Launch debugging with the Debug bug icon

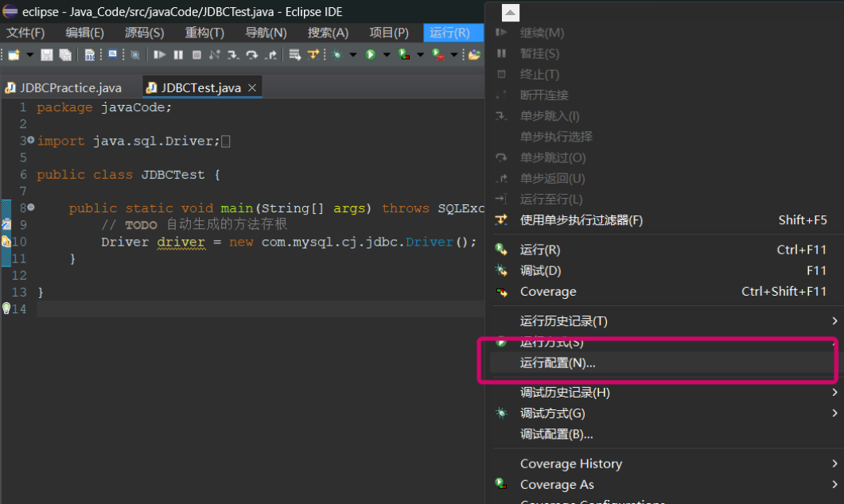click(x=337, y=55)
